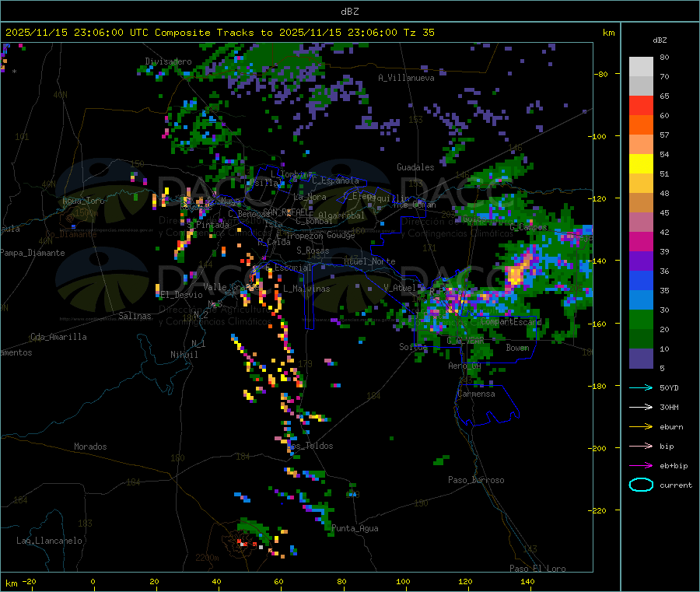Click the dBZ title at top

349,12
